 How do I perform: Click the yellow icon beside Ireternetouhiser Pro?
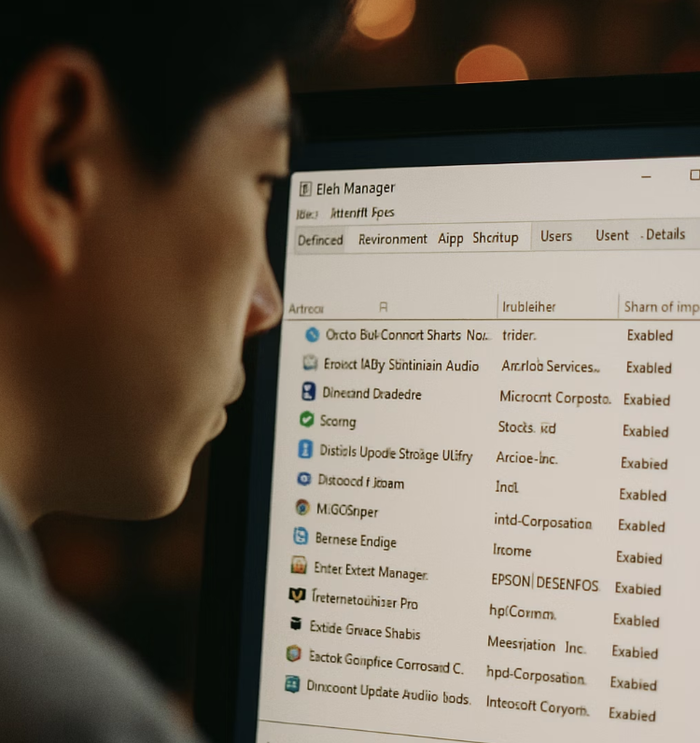pos(297,595)
